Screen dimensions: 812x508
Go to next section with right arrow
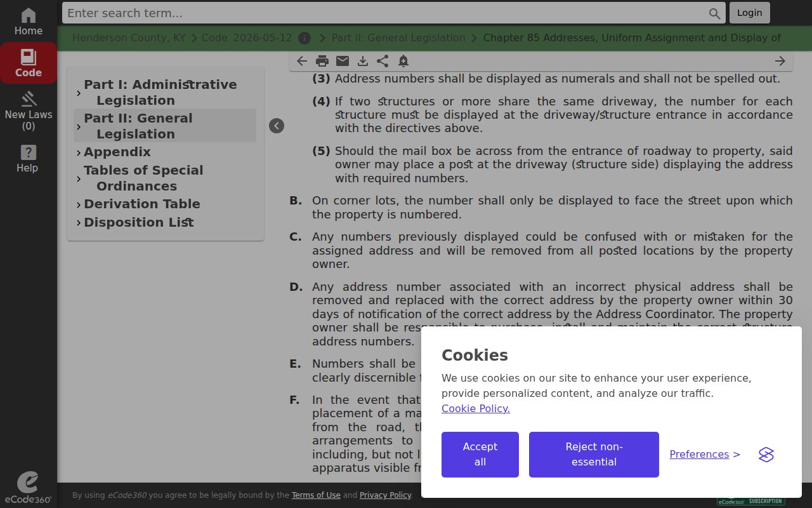(x=780, y=61)
